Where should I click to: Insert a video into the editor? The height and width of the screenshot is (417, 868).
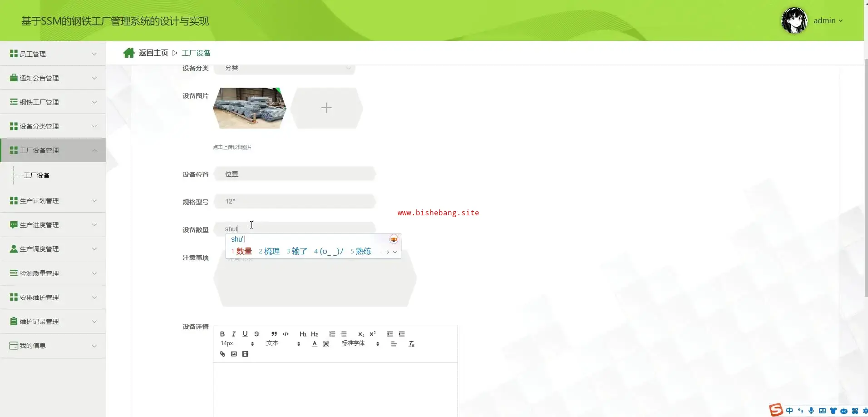245,354
